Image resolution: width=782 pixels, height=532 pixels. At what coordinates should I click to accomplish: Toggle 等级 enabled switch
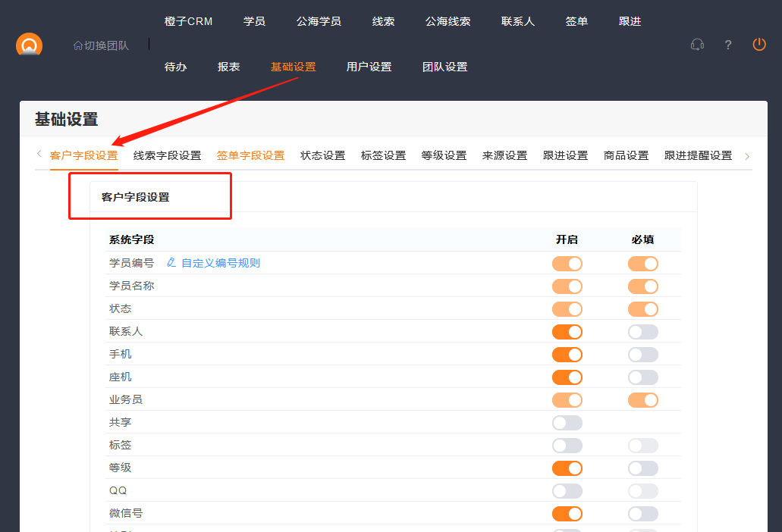tap(567, 468)
